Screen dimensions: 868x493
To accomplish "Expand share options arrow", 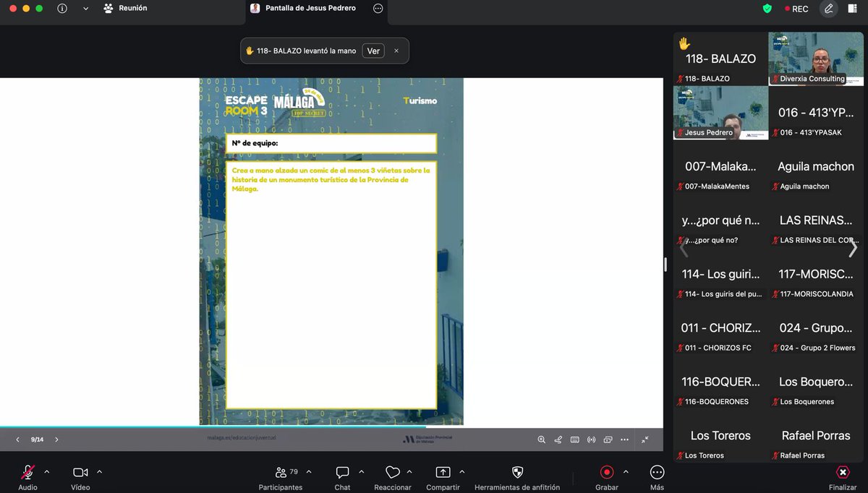I will (461, 471).
